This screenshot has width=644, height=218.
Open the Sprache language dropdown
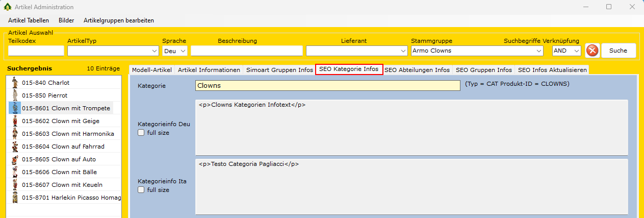tap(183, 51)
